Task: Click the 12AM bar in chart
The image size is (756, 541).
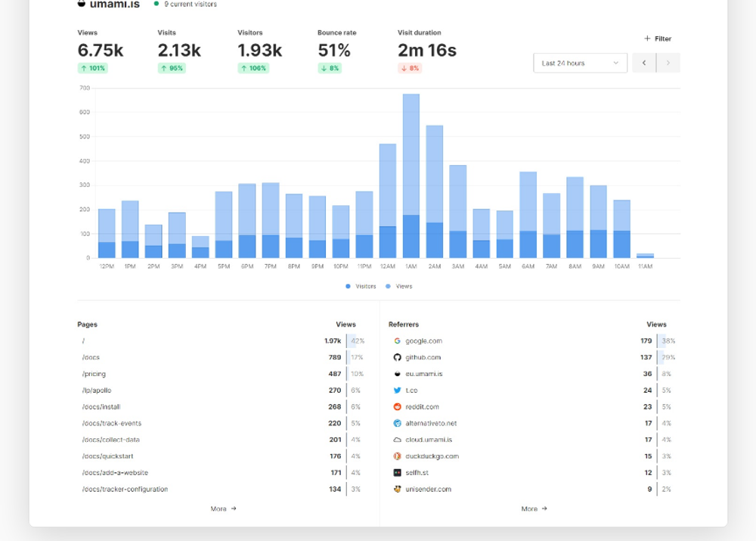Action: tap(388, 201)
